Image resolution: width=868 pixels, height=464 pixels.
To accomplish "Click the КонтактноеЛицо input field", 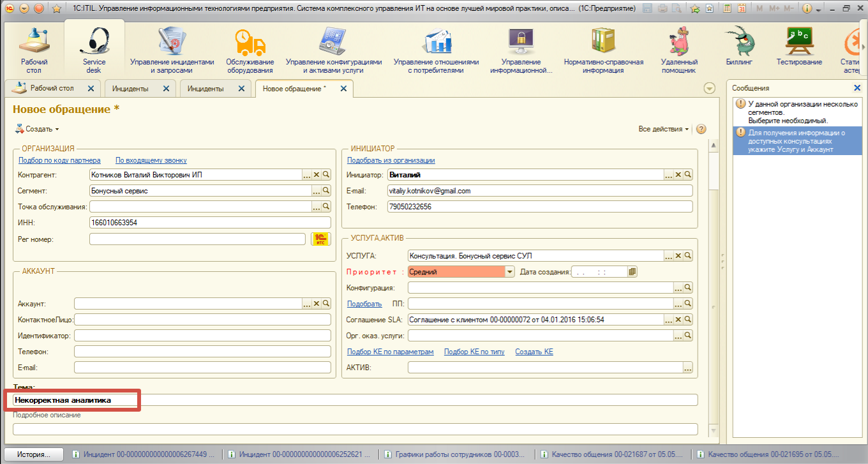I will pos(202,320).
